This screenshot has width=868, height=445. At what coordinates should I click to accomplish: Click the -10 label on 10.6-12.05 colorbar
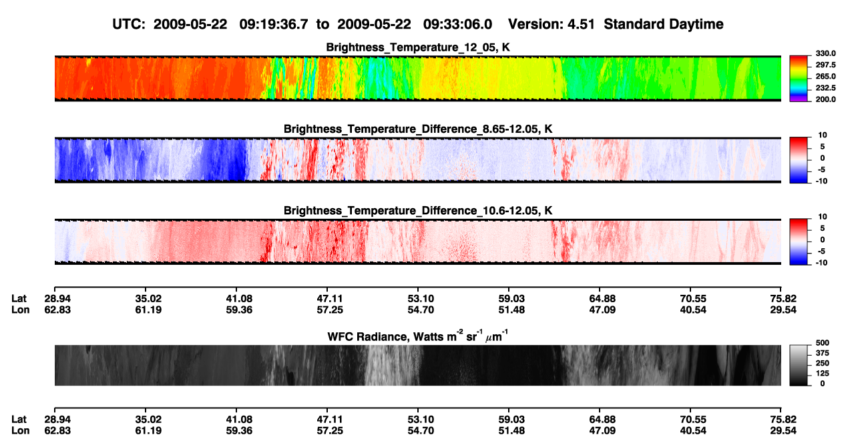(823, 263)
